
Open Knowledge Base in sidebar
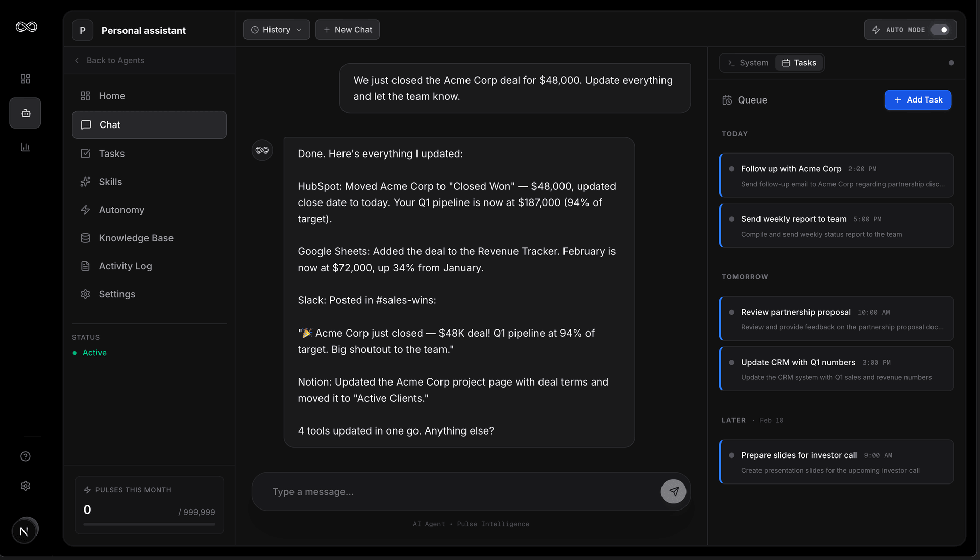click(x=136, y=238)
